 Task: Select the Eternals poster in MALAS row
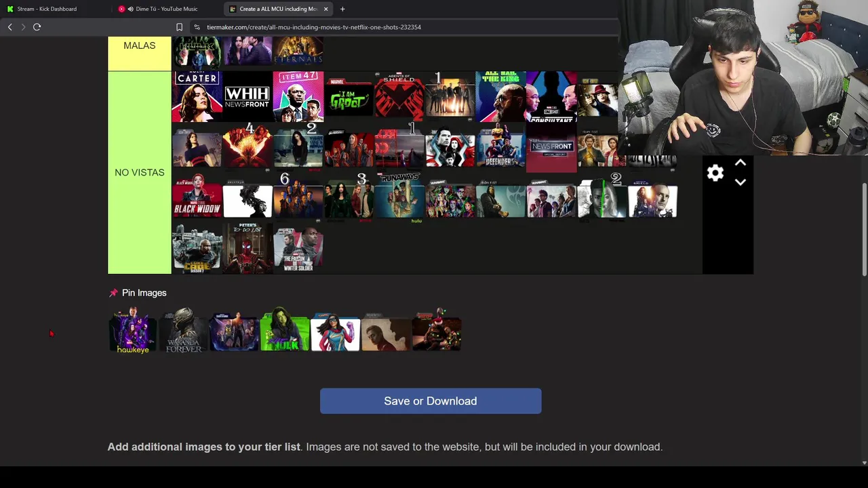(298, 52)
